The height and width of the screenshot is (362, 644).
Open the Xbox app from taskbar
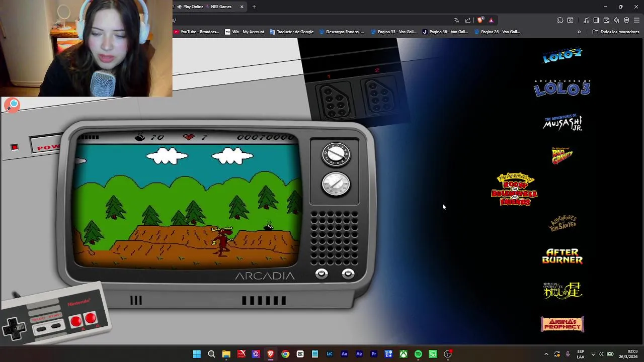point(404,354)
